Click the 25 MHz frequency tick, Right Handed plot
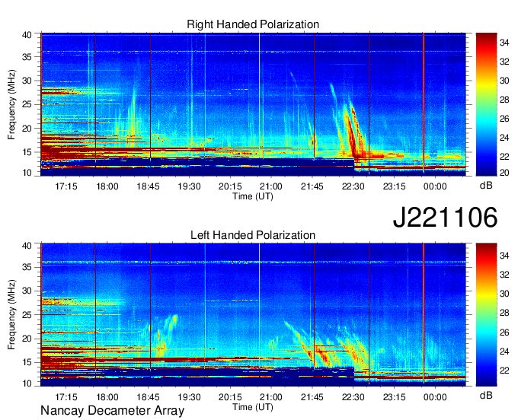 tap(27, 104)
